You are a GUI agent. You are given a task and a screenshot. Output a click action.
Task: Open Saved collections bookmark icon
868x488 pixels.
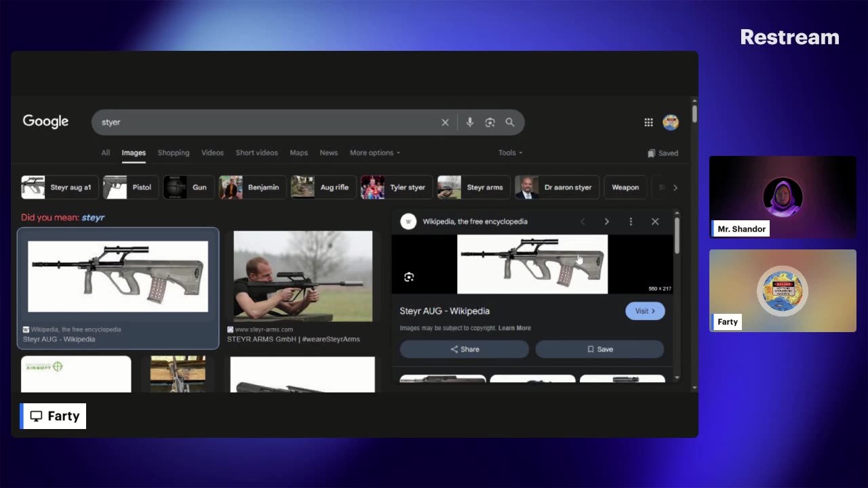coord(663,153)
